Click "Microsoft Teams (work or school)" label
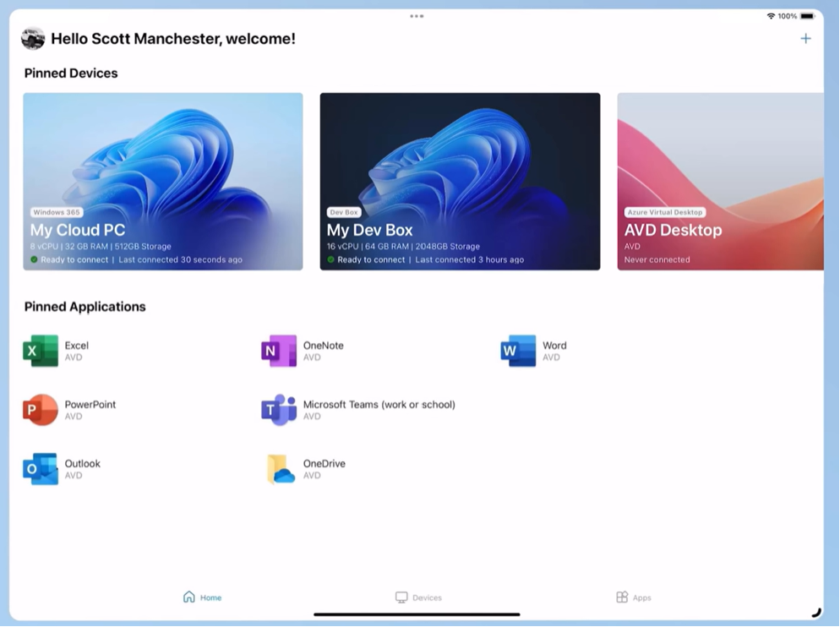This screenshot has height=627, width=840. (x=379, y=405)
